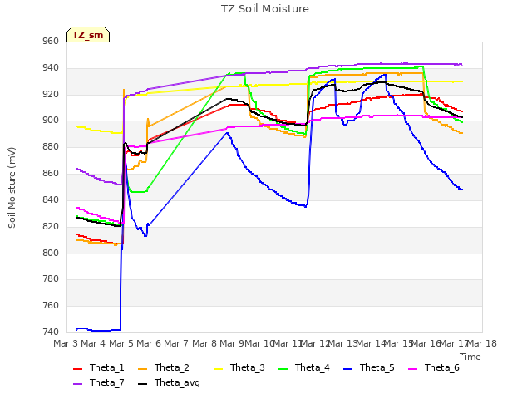Image resolution: width=532 pixels, height=399 pixels.
Task: Click the 960 y-axis tick label
Action: pyautogui.click(x=51, y=42)
